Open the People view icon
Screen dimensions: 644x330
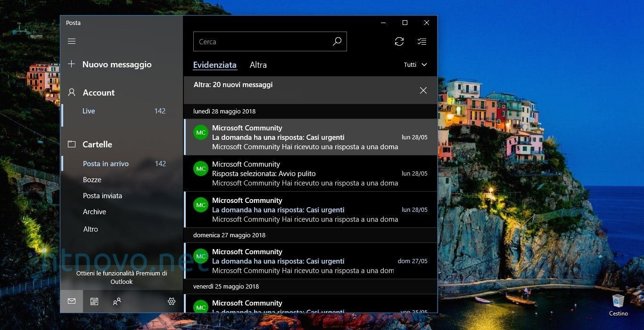pos(117,301)
